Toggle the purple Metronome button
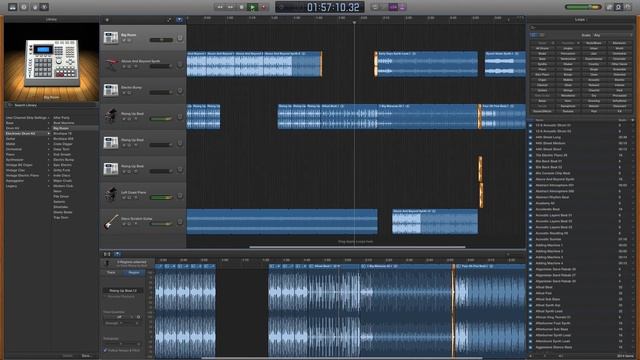 click(402, 7)
